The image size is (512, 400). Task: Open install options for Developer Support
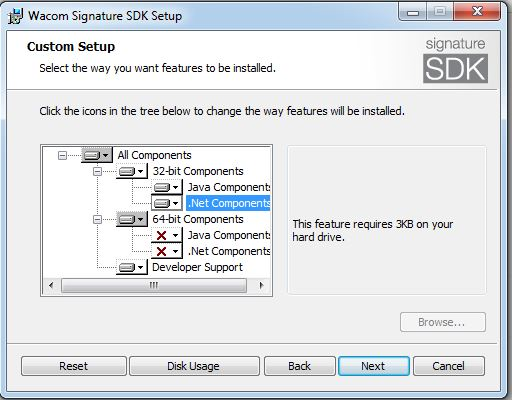click(x=132, y=267)
